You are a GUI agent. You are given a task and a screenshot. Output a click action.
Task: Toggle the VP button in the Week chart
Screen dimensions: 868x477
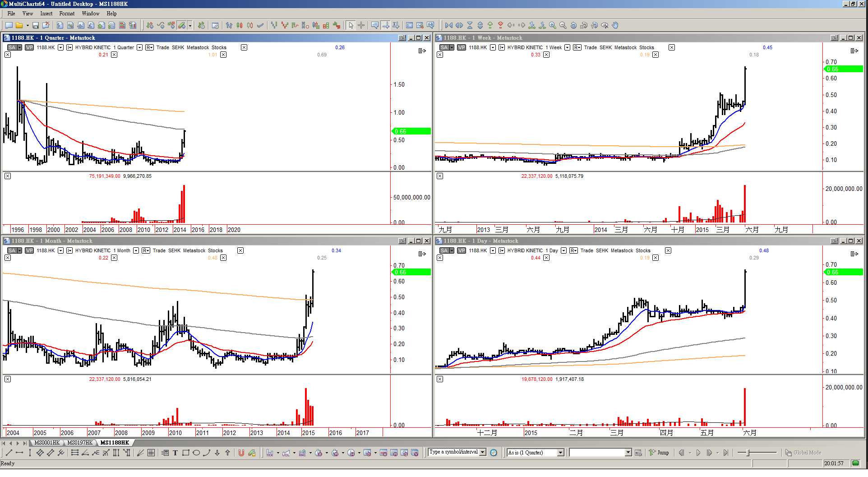tap(461, 47)
